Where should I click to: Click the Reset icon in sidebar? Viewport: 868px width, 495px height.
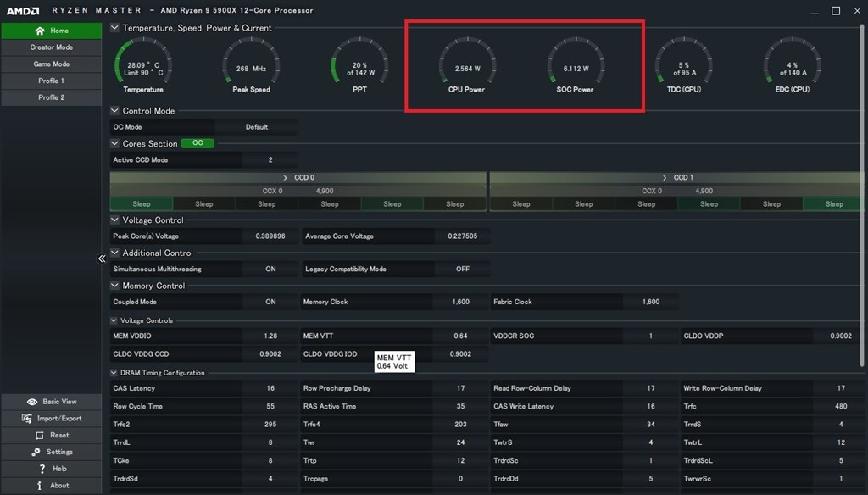[39, 435]
